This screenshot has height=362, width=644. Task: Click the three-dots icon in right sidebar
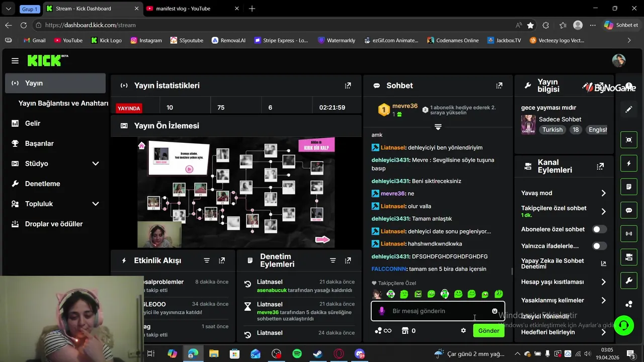point(629,304)
